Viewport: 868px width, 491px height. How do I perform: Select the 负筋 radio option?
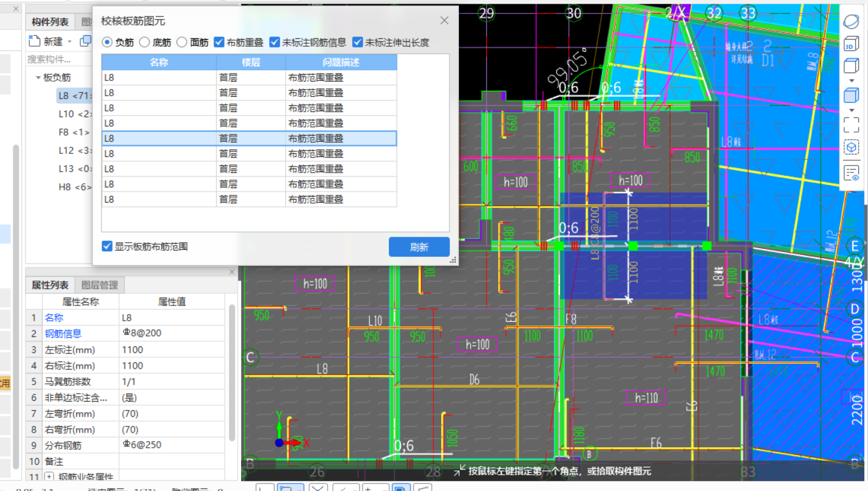pyautogui.click(x=107, y=43)
